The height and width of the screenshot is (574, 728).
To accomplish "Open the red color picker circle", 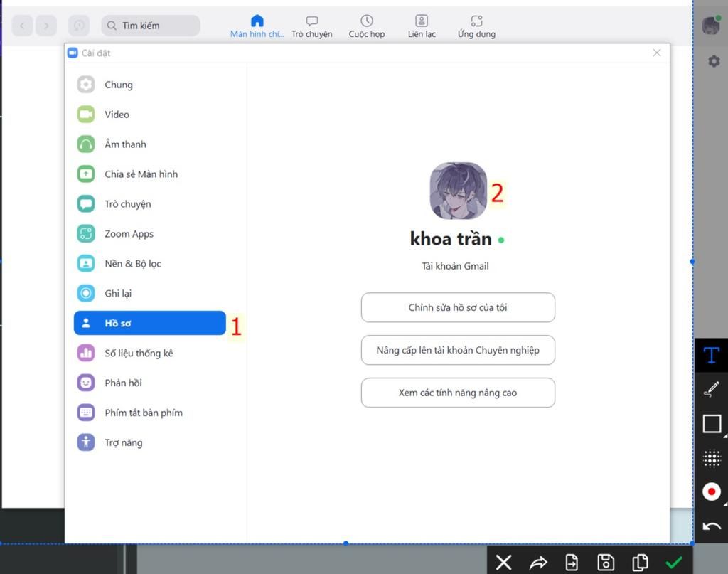I will pos(712,491).
